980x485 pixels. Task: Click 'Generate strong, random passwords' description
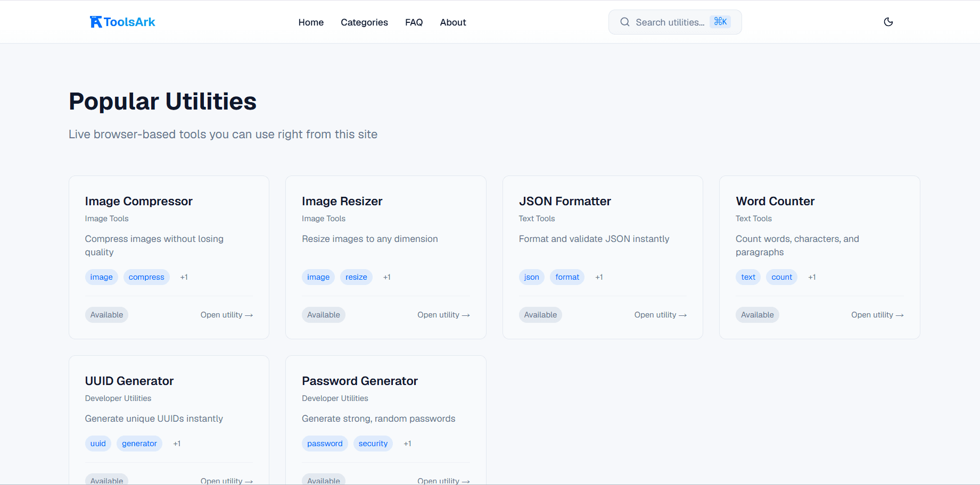pyautogui.click(x=378, y=419)
